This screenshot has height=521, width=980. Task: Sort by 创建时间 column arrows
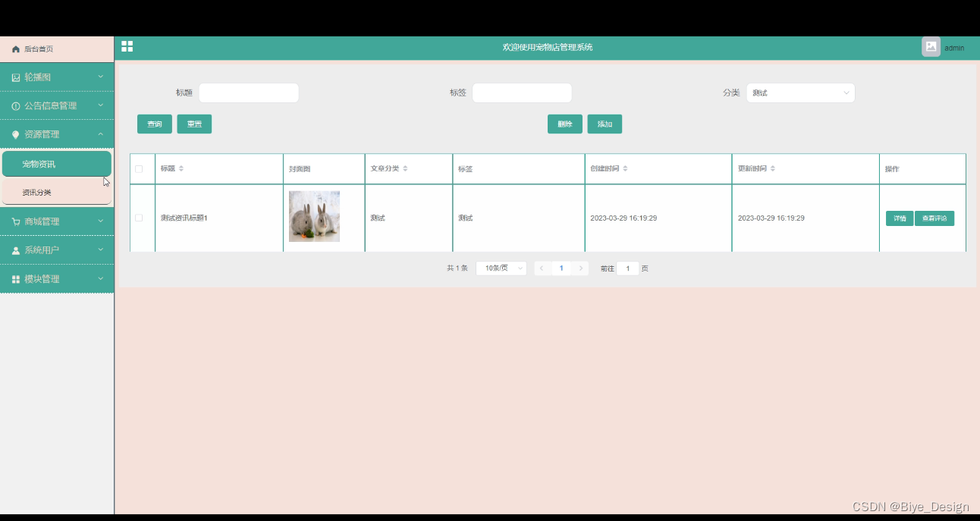pos(625,168)
